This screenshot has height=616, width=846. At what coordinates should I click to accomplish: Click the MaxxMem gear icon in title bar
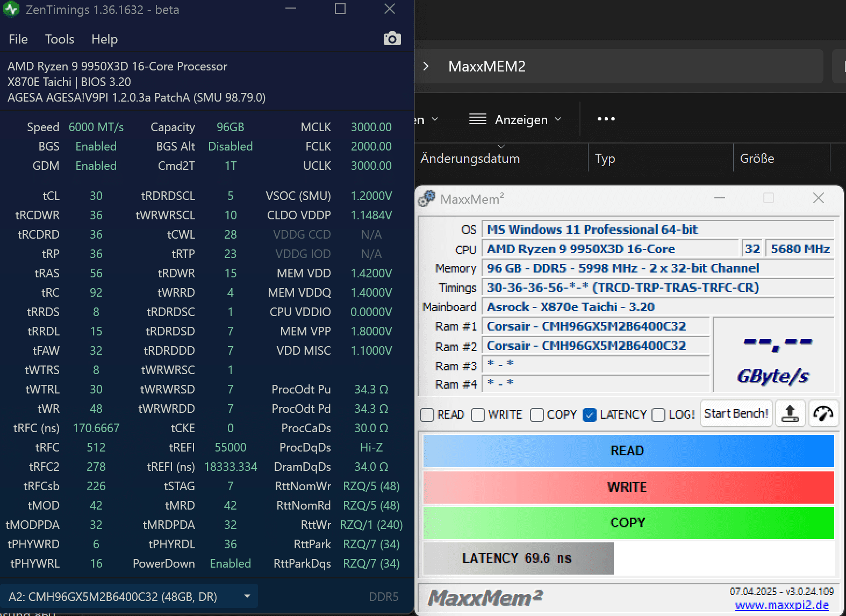coord(427,198)
